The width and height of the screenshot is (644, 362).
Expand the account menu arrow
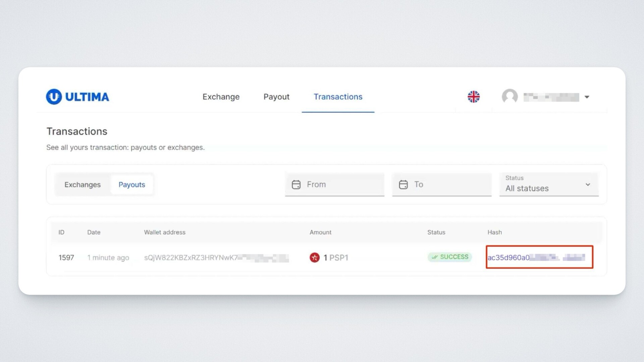click(587, 97)
